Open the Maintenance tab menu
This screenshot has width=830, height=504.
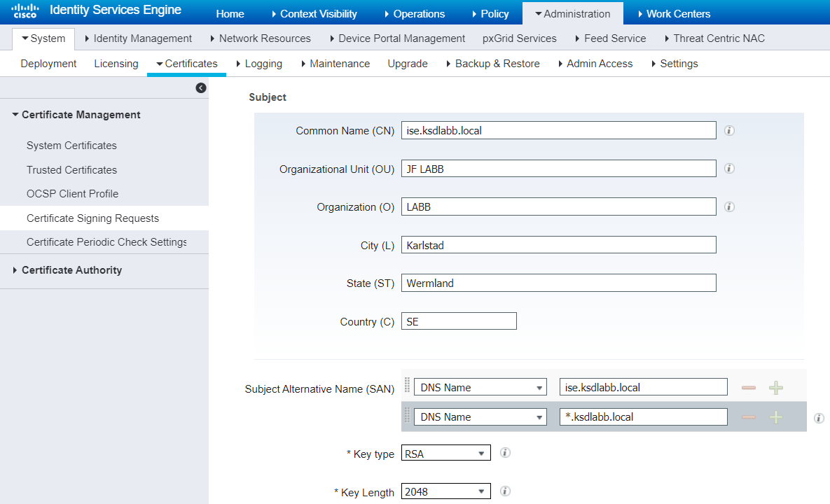[335, 64]
